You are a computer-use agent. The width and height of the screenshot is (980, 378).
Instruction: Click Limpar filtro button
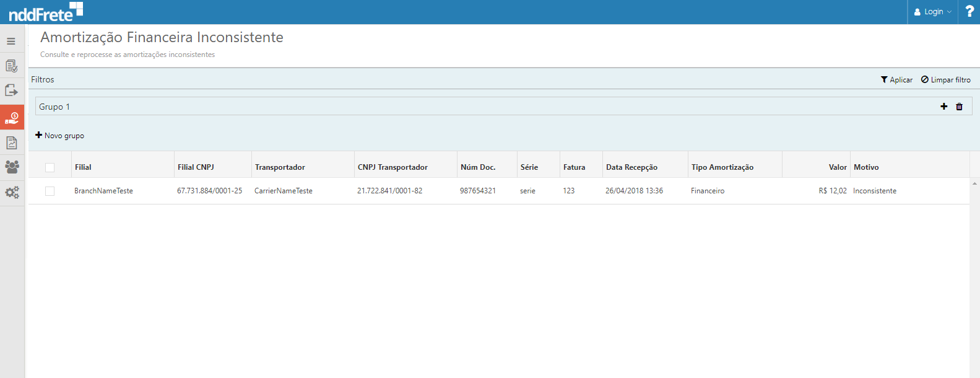click(945, 80)
